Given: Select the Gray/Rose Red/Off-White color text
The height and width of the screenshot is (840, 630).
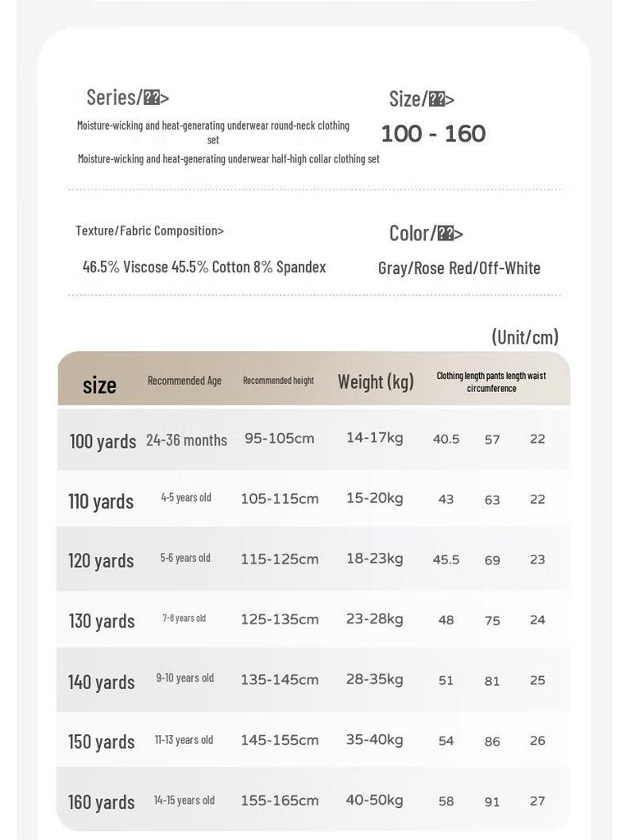Looking at the screenshot, I should (459, 268).
